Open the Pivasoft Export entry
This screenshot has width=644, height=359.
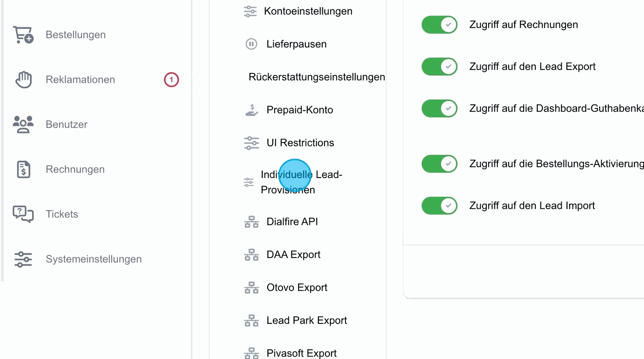point(302,353)
